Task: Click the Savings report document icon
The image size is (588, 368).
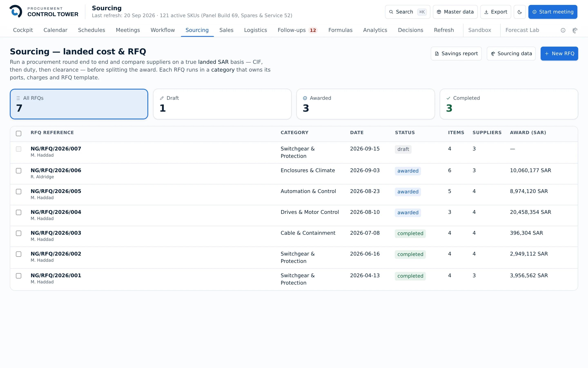Action: tap(437, 54)
